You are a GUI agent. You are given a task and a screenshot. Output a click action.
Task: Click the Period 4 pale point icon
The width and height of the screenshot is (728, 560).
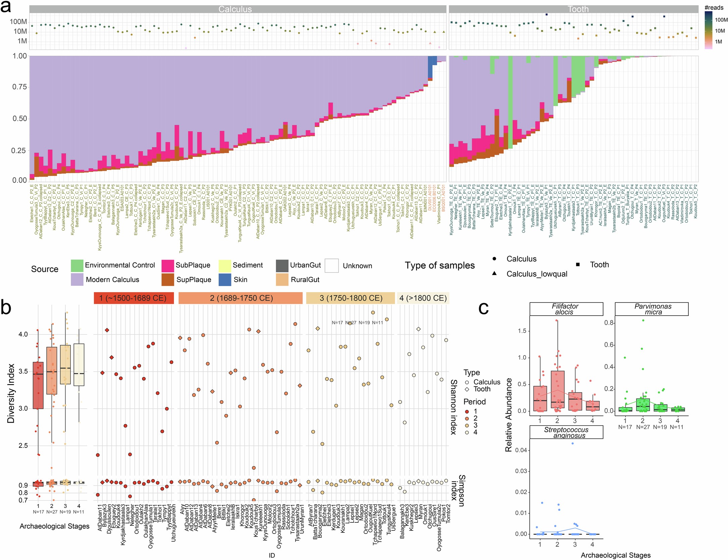click(x=467, y=431)
